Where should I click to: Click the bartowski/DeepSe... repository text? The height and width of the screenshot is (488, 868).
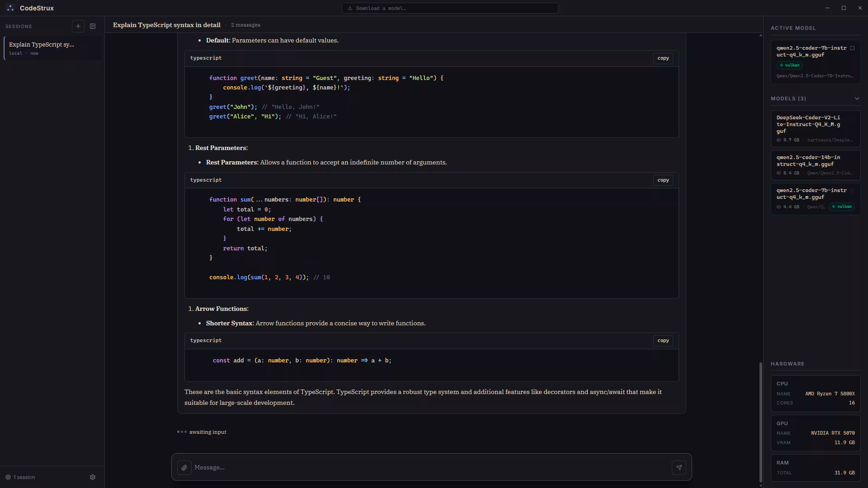(x=830, y=140)
